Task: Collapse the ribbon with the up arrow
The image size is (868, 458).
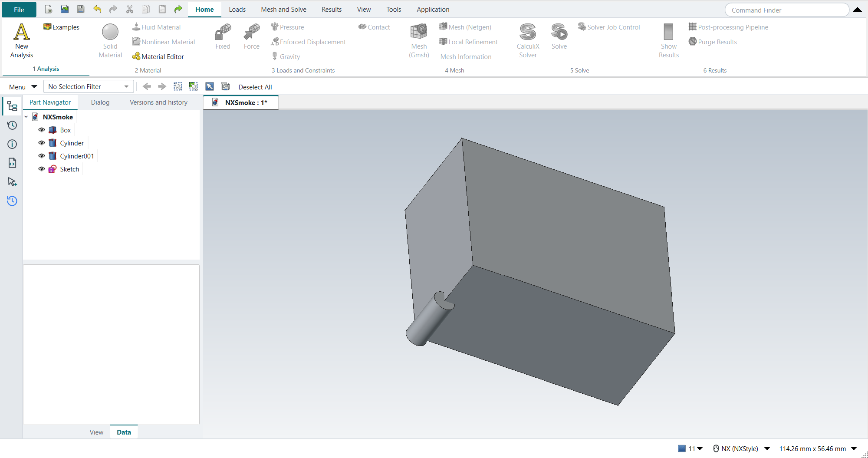Action: pos(857,10)
